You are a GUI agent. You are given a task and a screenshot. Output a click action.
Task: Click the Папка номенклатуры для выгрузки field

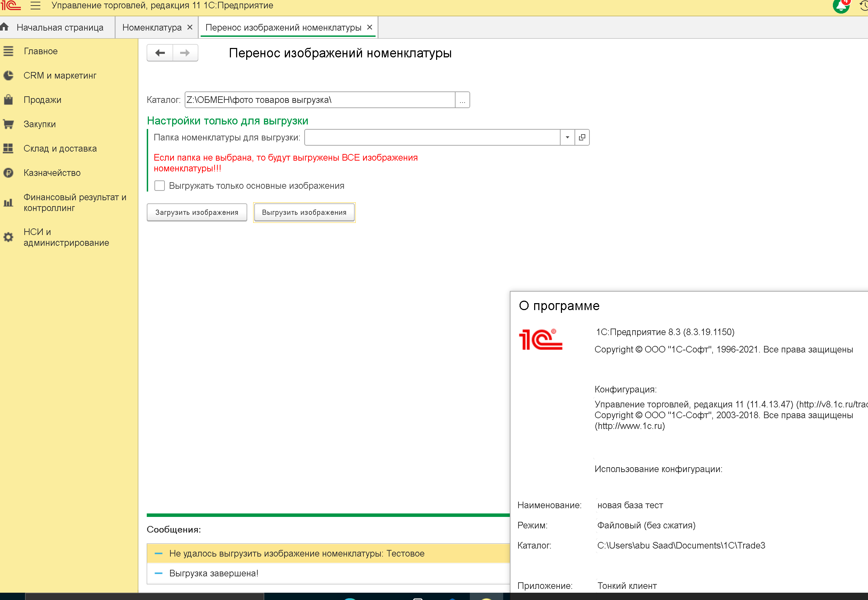pyautogui.click(x=433, y=137)
